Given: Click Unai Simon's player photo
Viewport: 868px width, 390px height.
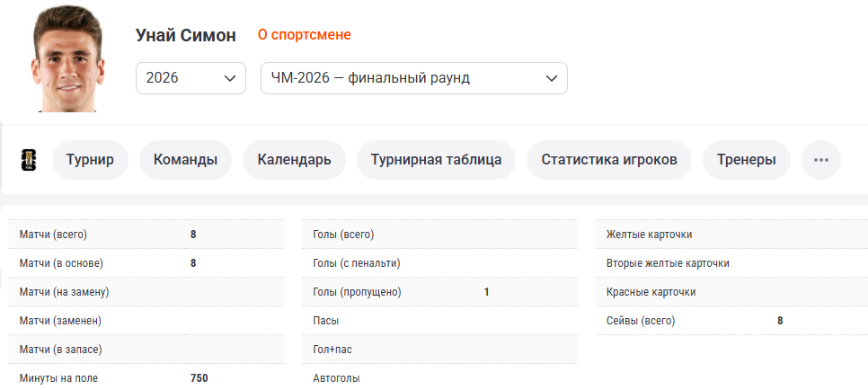Looking at the screenshot, I should [67, 58].
